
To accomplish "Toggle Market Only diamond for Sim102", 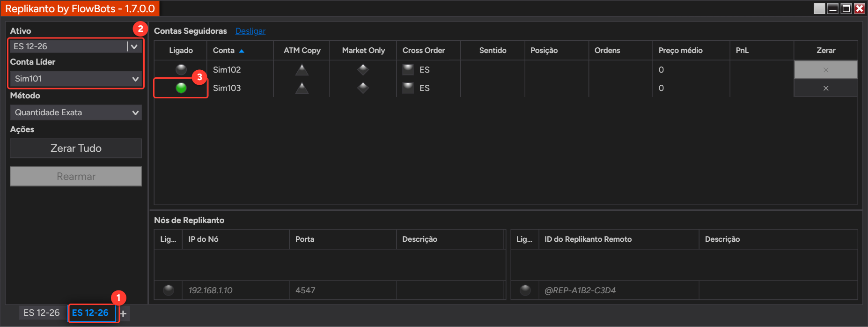I will coord(363,70).
